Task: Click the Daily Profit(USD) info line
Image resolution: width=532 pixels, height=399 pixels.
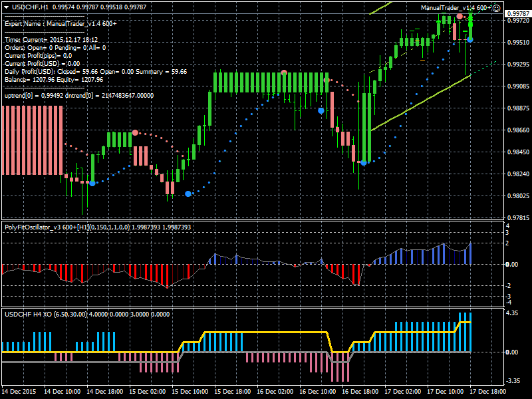Action: point(95,71)
